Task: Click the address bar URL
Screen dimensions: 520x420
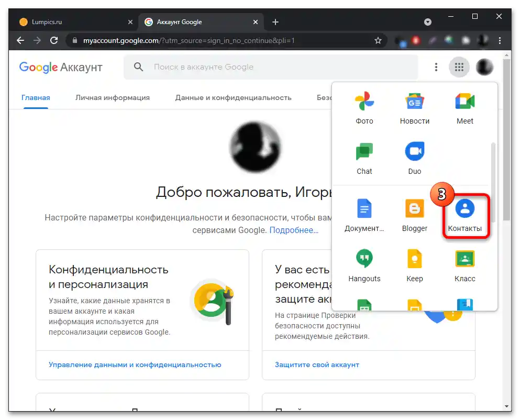Action: (x=189, y=40)
